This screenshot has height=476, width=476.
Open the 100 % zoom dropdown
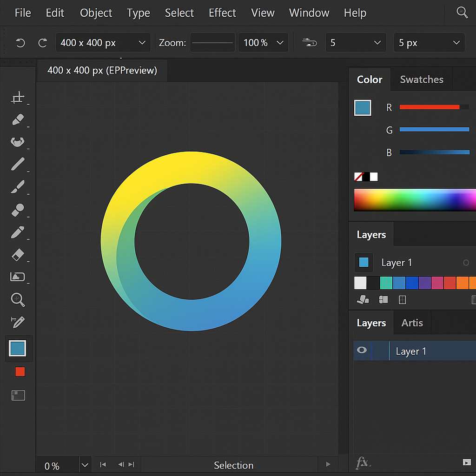tap(263, 43)
